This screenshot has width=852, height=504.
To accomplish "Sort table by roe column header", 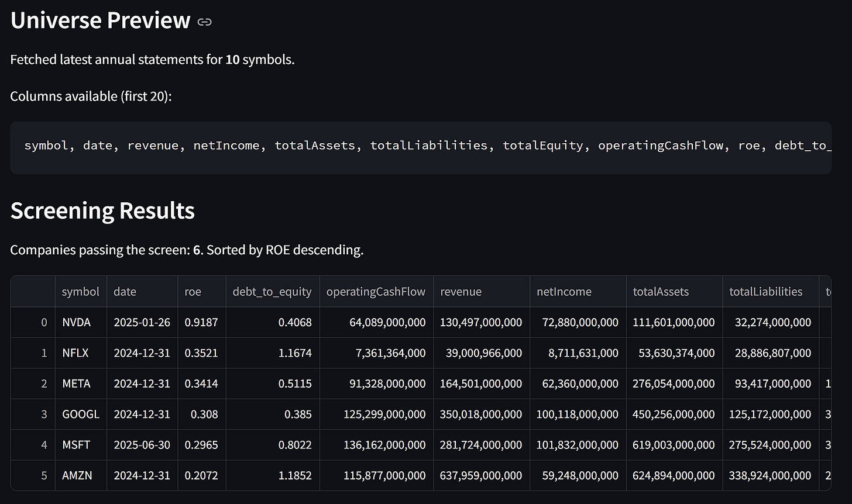I will click(202, 291).
